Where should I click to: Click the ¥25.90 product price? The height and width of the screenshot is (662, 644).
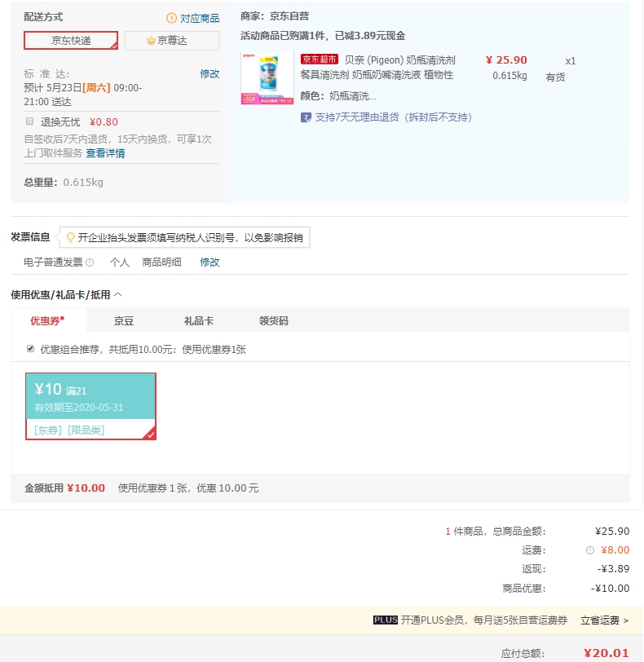(506, 60)
